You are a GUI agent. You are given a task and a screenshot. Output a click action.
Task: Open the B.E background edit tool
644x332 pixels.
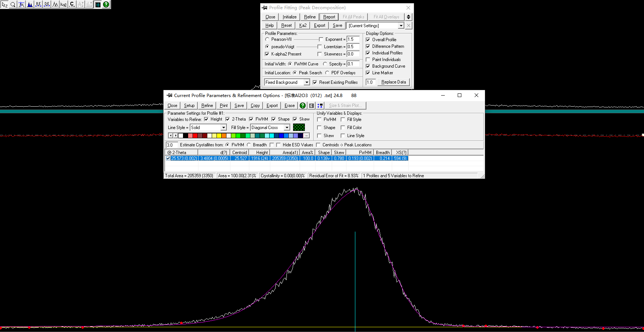(38, 4)
